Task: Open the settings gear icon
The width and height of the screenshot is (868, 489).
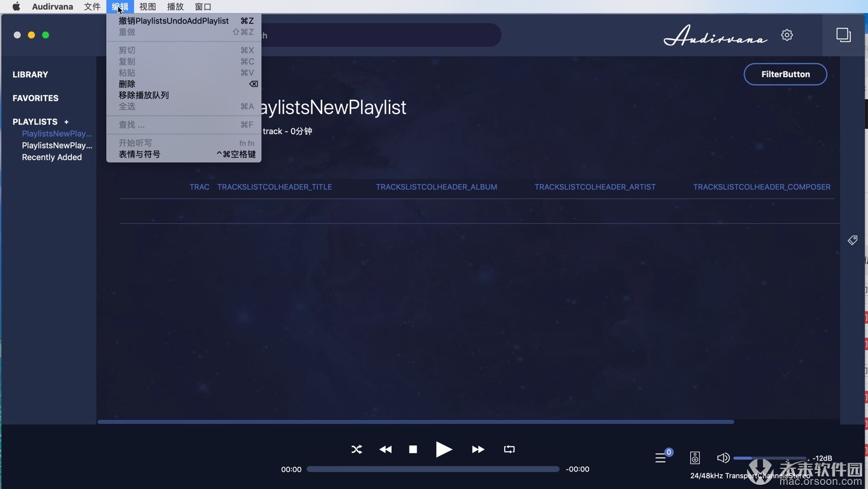Action: click(x=787, y=35)
